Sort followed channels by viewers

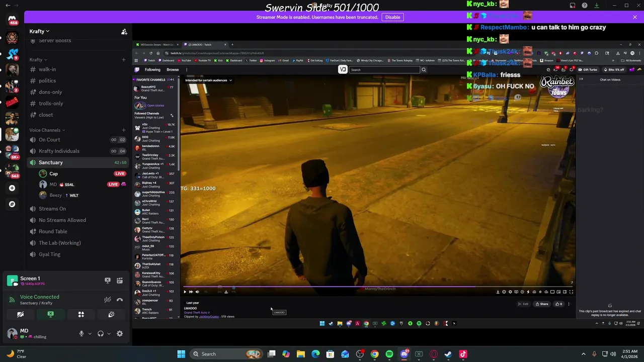172,115
